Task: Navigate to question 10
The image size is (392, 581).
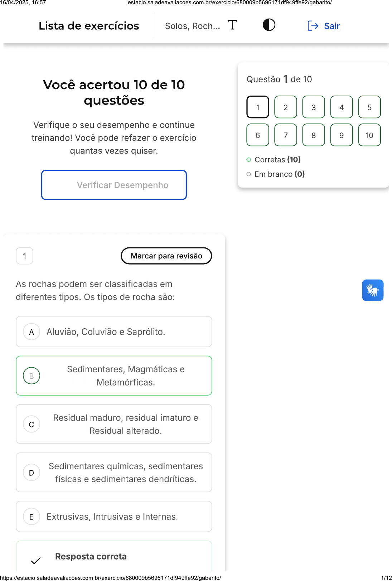Action: click(x=369, y=135)
